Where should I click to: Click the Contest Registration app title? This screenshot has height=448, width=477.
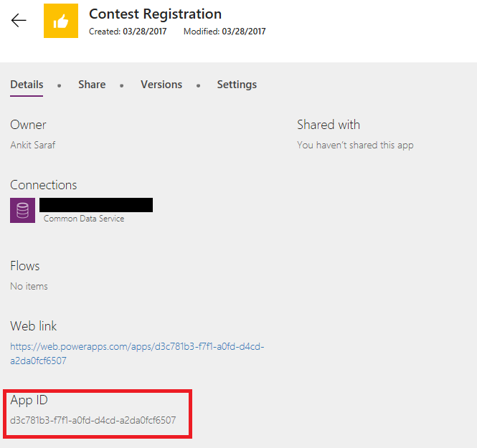(155, 14)
